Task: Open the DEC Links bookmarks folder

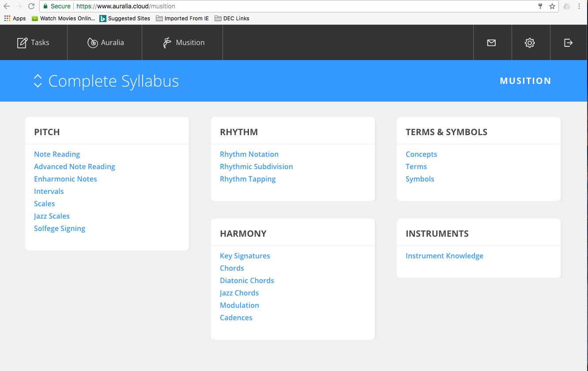Action: click(232, 19)
